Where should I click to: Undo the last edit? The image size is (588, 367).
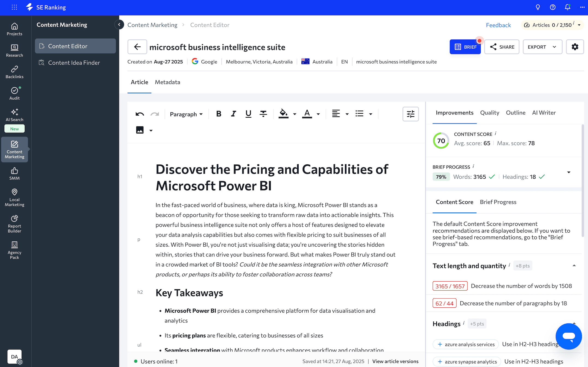pyautogui.click(x=140, y=114)
